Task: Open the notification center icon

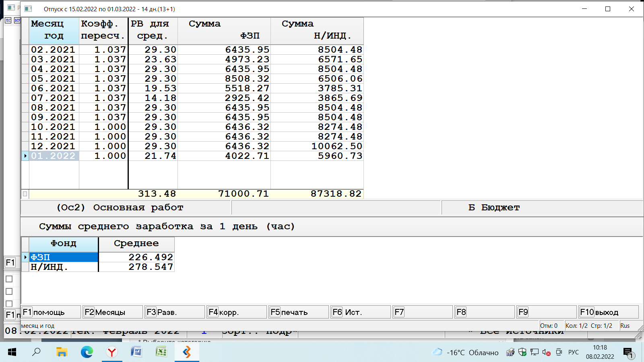Action: (x=628, y=353)
